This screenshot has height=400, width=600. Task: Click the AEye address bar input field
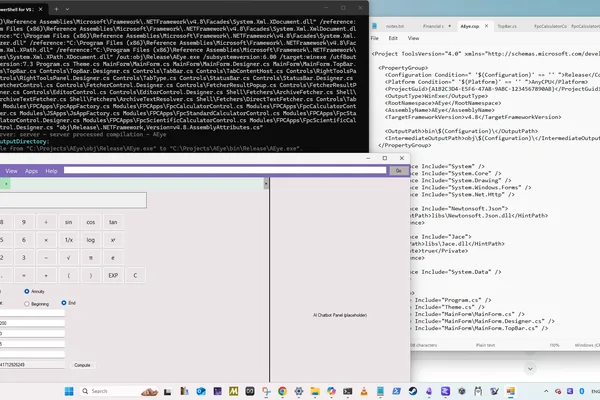click(x=225, y=170)
